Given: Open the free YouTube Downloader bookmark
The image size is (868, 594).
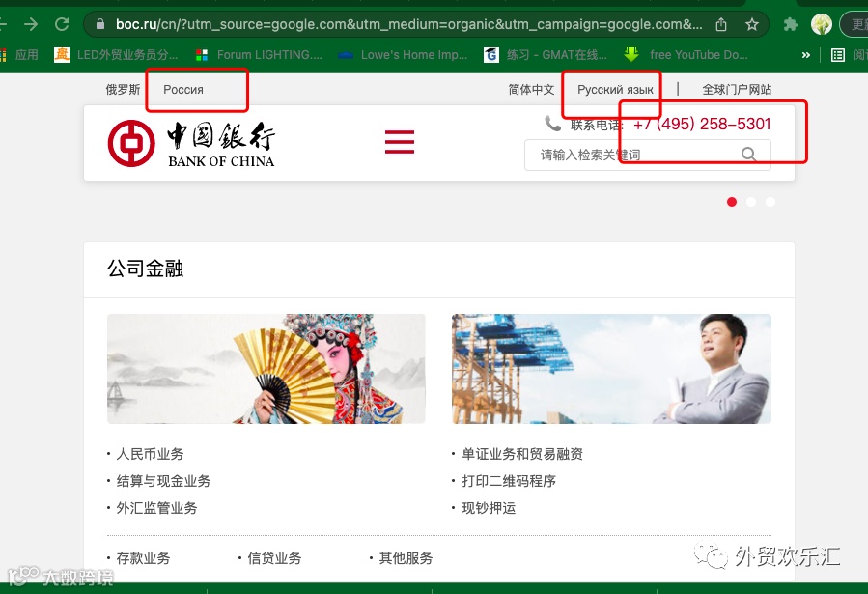Looking at the screenshot, I should (x=686, y=55).
